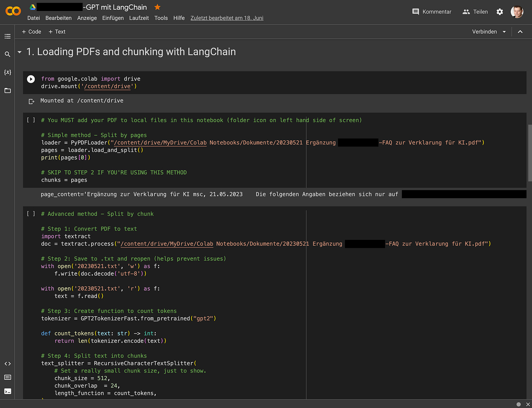Screen dimensions: 532x408
Task: Click the Verbinden connect button
Action: [x=484, y=32]
